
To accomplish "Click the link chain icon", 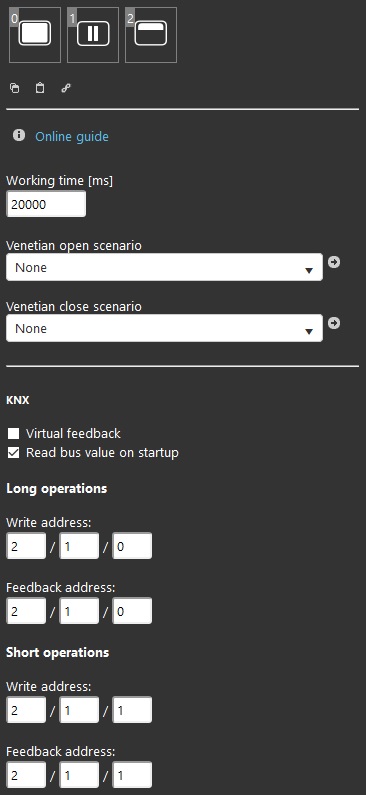I will tap(66, 88).
